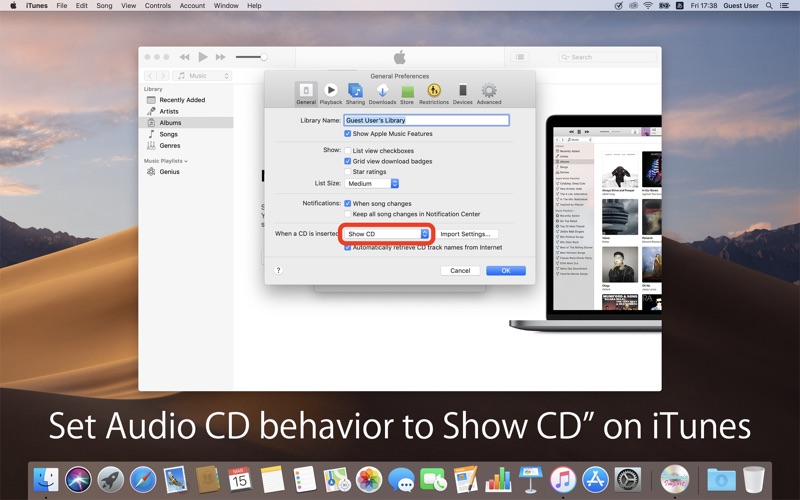Toggle Show Apple Music Features checkbox

(347, 134)
